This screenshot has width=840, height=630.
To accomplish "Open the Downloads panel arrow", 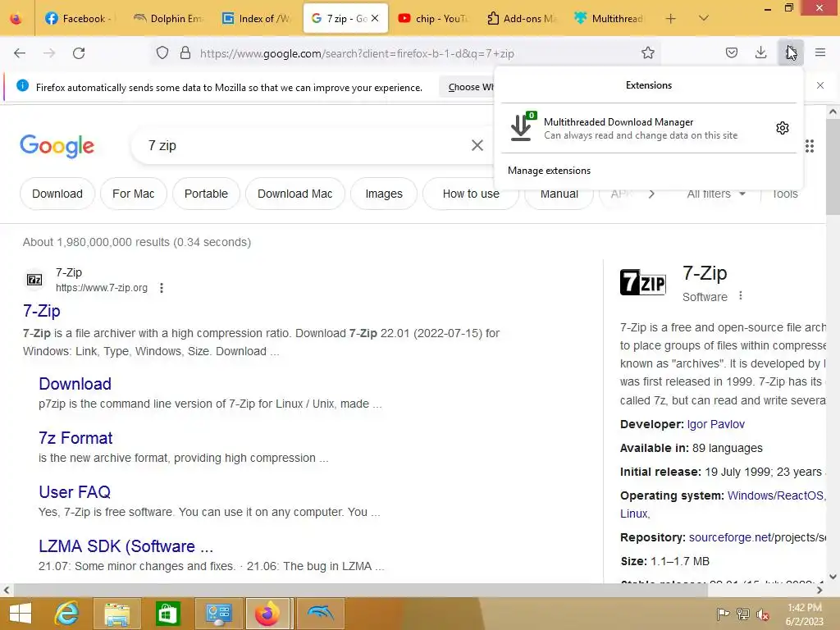I will coord(760,52).
